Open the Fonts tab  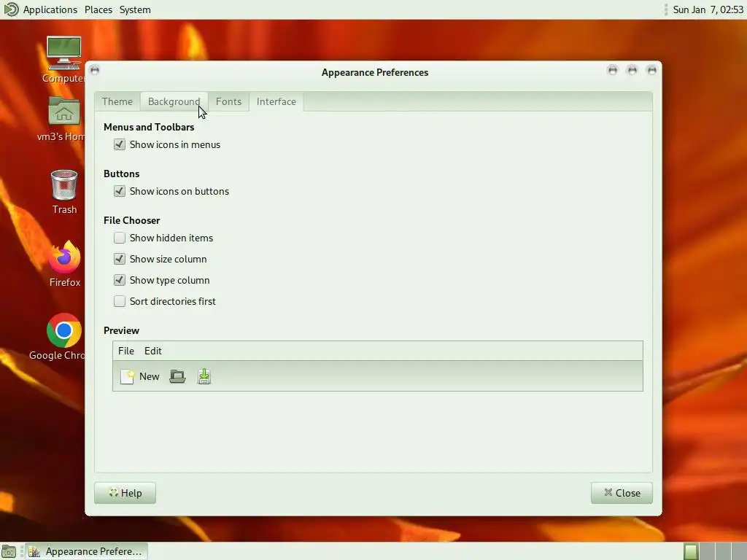click(228, 101)
